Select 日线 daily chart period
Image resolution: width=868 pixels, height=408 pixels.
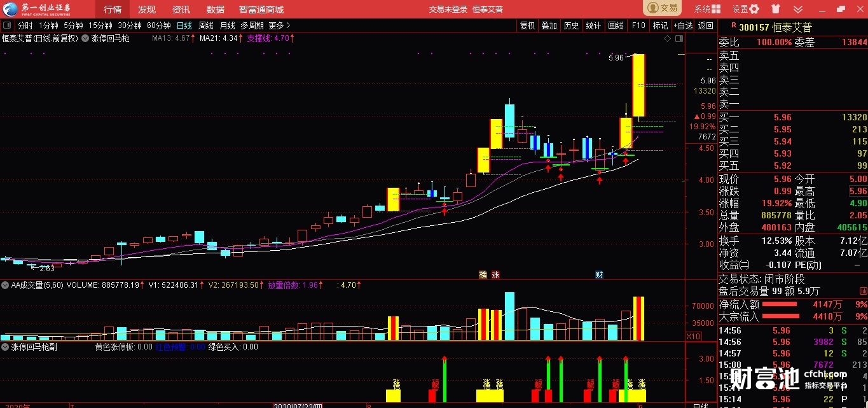coord(184,25)
